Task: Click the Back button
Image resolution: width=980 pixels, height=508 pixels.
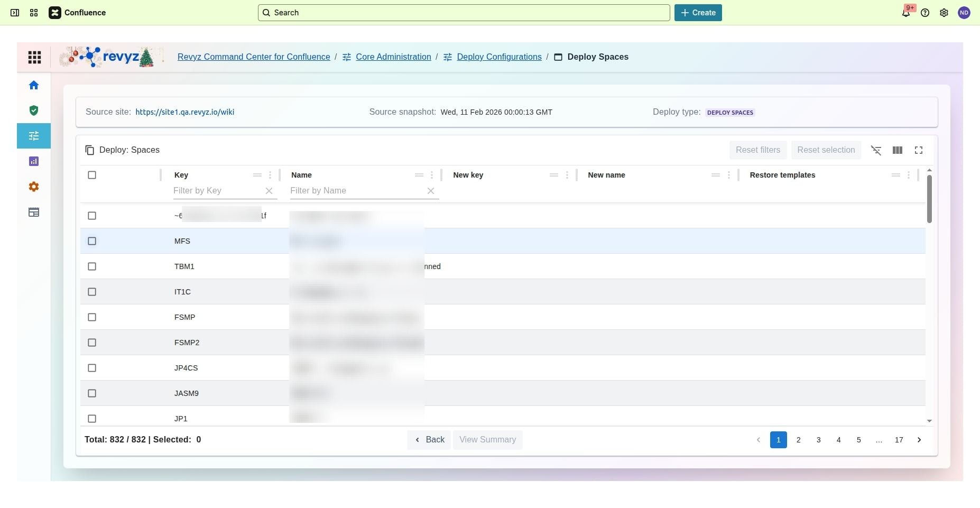Action: click(x=429, y=440)
